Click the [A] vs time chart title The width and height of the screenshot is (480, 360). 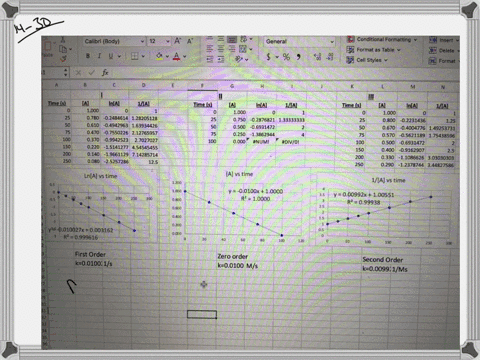click(239, 174)
